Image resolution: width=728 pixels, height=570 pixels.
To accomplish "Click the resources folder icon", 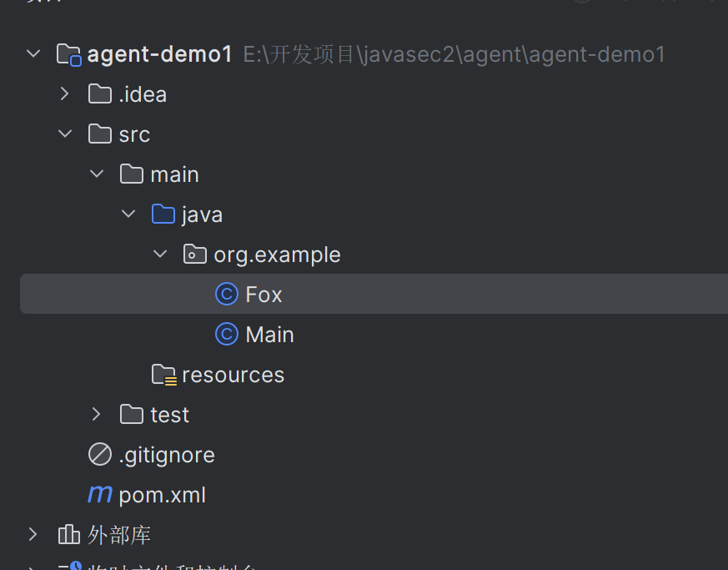I will coord(163,375).
